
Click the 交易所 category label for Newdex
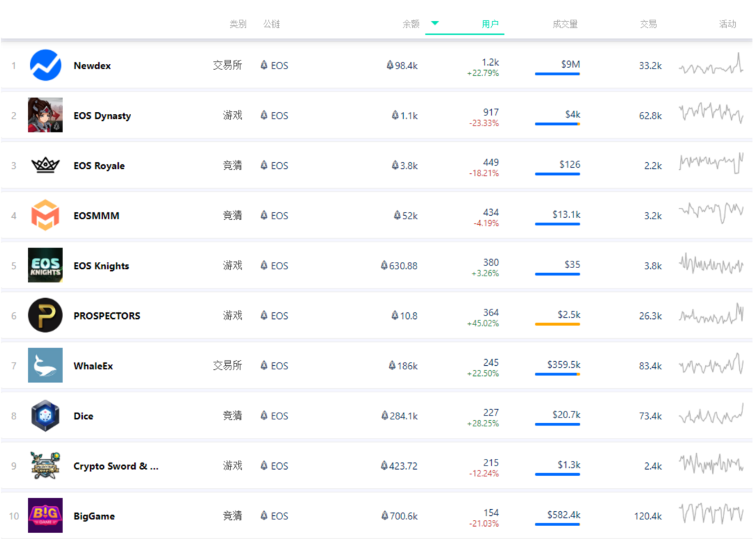227,65
